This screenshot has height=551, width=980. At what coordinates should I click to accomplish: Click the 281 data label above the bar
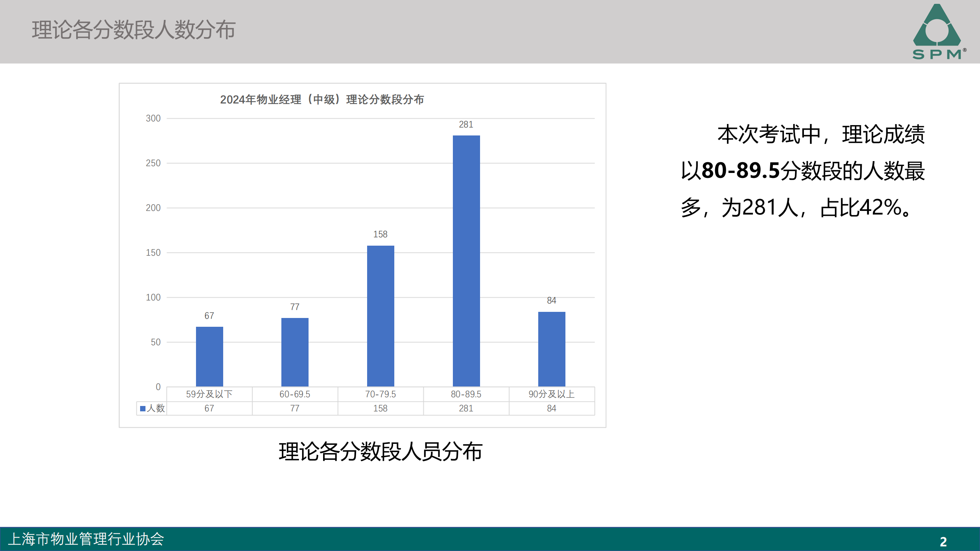466,124
